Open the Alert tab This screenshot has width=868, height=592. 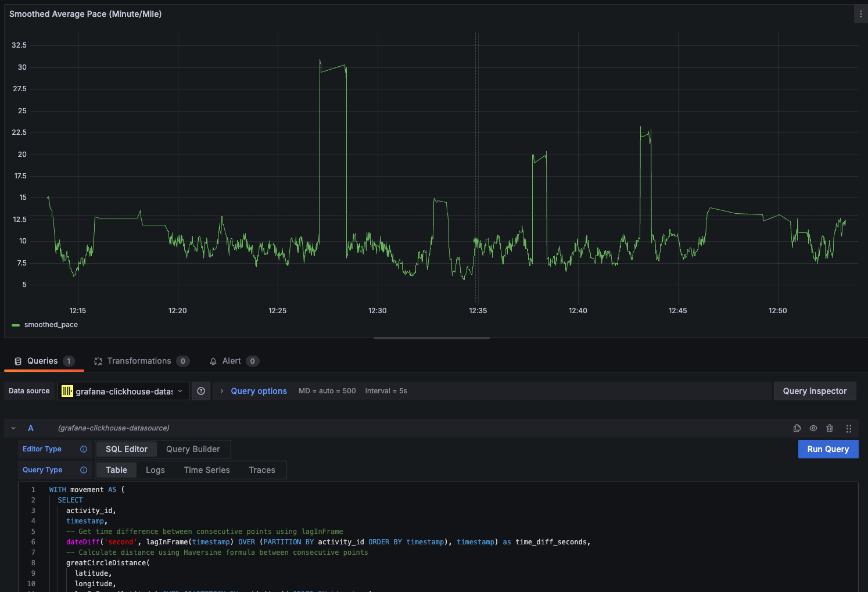click(x=231, y=361)
